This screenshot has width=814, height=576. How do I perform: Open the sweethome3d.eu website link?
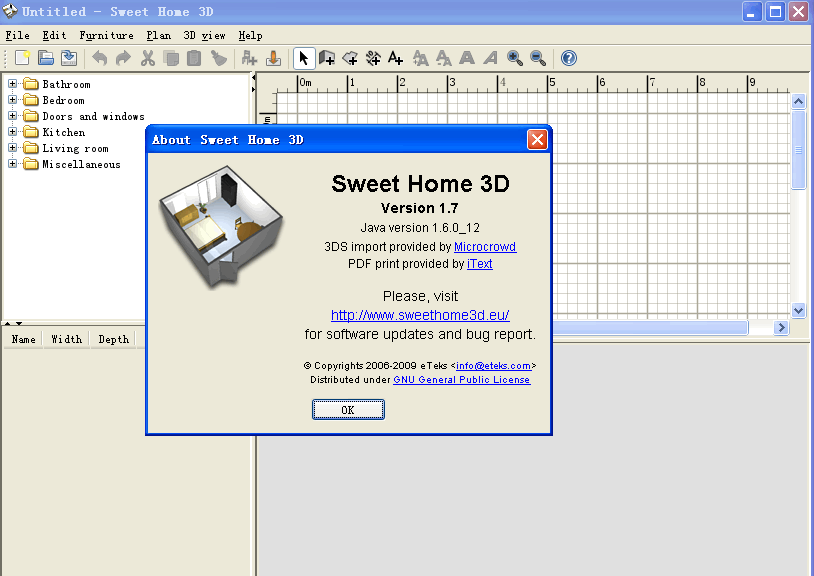tap(420, 315)
